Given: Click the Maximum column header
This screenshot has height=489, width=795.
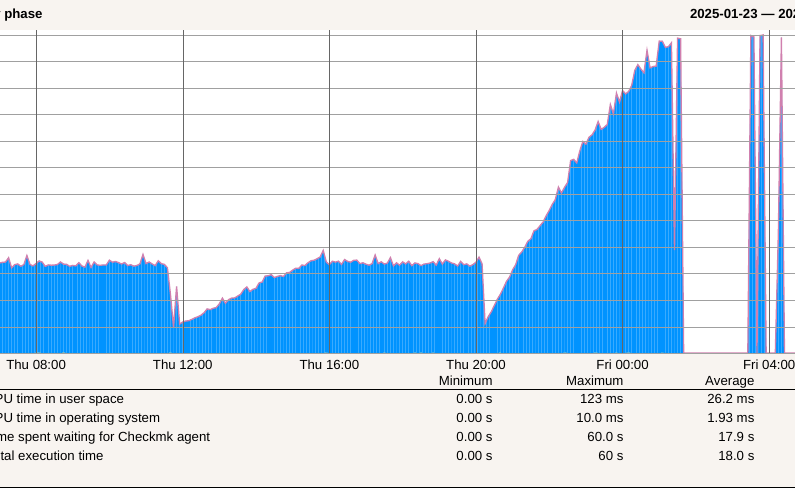Looking at the screenshot, I should tap(594, 381).
